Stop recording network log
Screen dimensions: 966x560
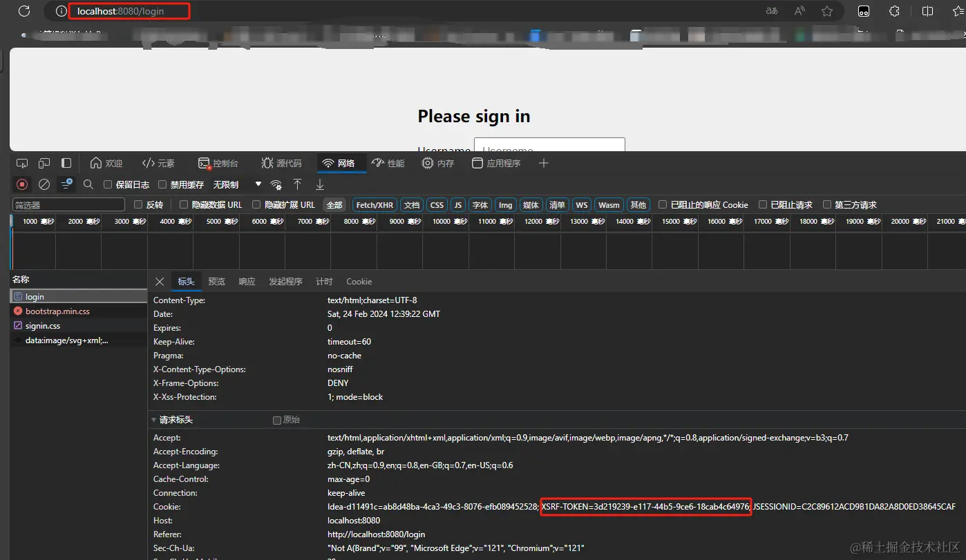tap(22, 184)
